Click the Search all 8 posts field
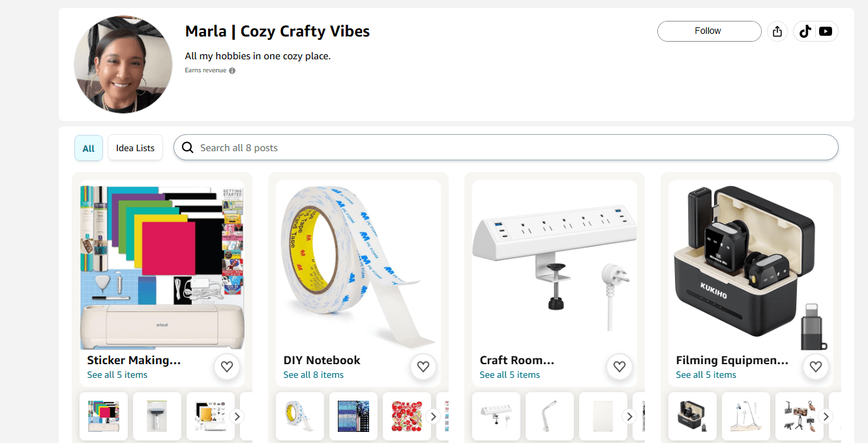 (456, 147)
